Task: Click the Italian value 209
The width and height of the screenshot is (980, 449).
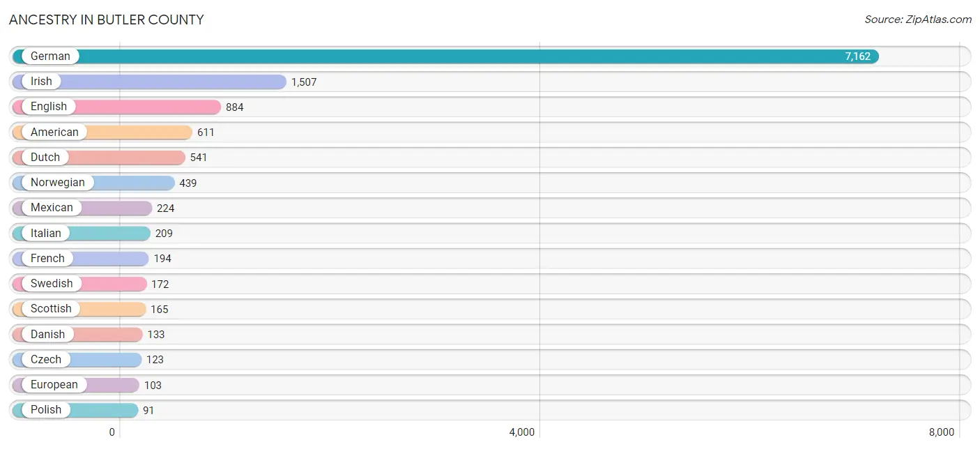Action: tap(164, 234)
